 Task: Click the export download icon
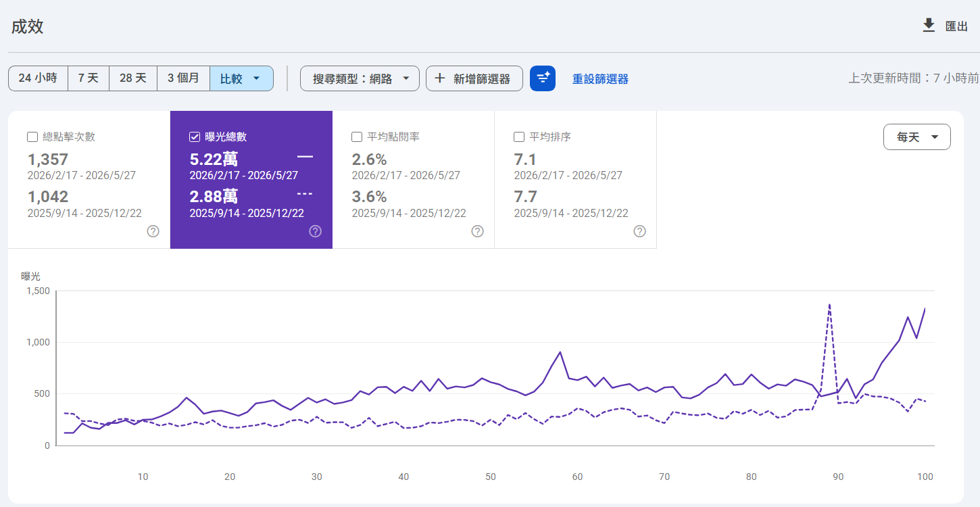(929, 26)
